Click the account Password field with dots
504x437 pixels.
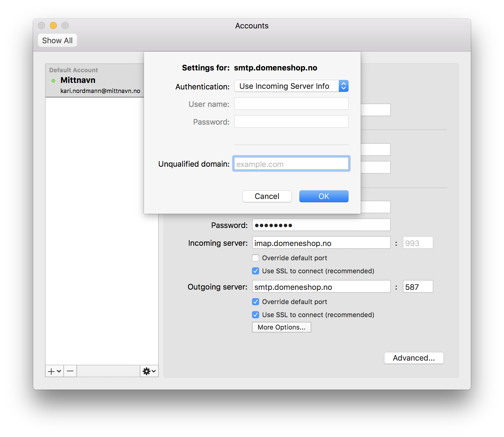(x=321, y=225)
